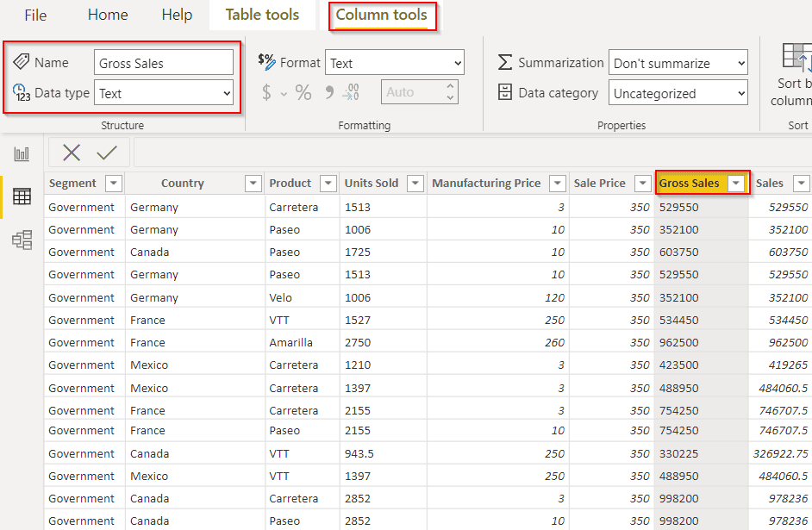Switch to Report view icon in sidebar
The width and height of the screenshot is (812, 530).
22,153
